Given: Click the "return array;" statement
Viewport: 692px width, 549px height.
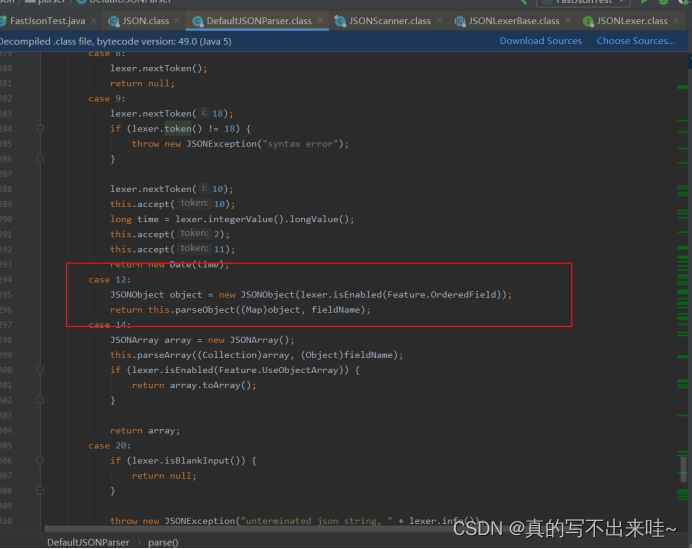Looking at the screenshot, I should [x=145, y=431].
